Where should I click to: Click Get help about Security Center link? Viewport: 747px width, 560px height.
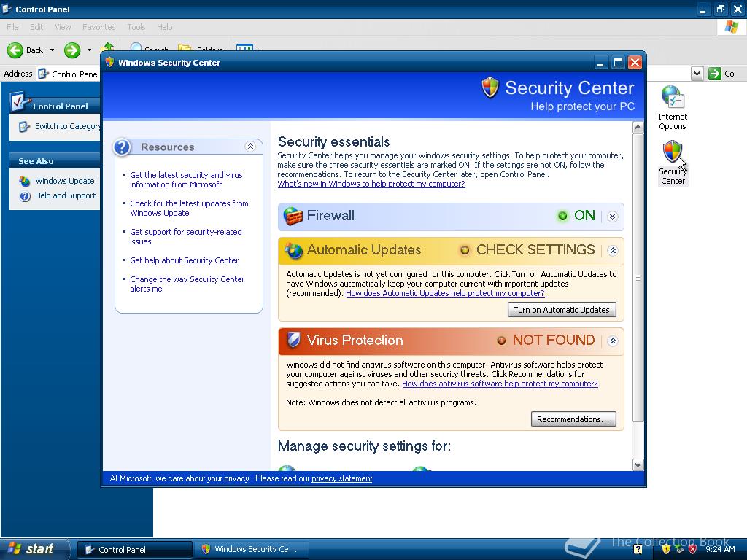(184, 260)
